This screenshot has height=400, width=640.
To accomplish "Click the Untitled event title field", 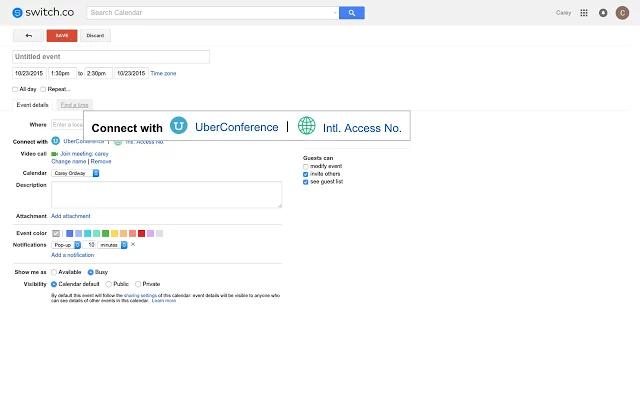I will [111, 57].
